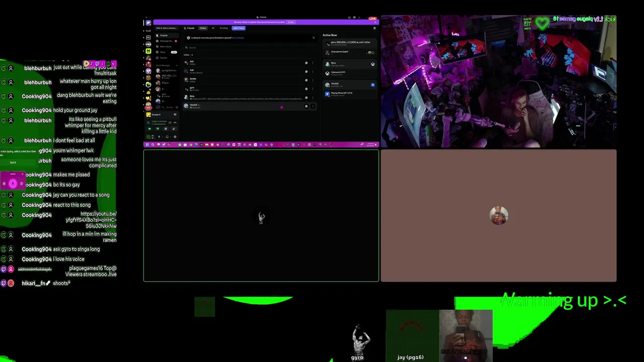The height and width of the screenshot is (362, 644).
Task: Open the green server icon in Discord sidebar
Action: (x=148, y=51)
